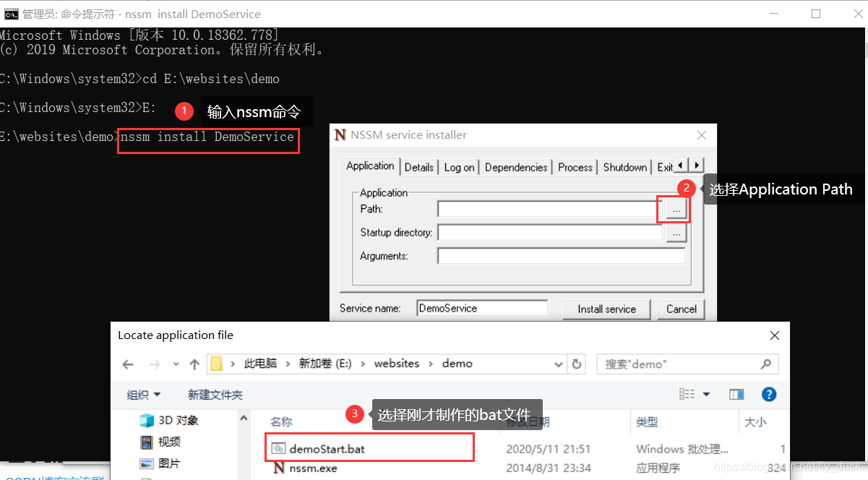Close the Locate application file dialog

[x=774, y=335]
